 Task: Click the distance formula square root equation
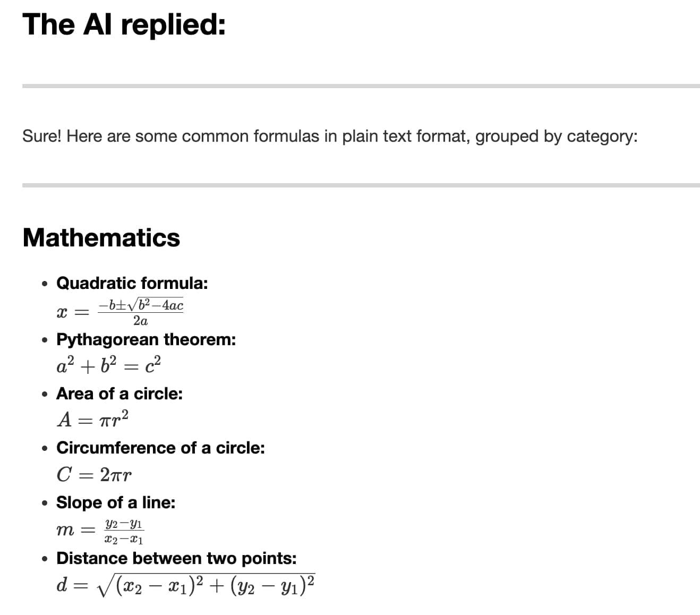point(186,585)
